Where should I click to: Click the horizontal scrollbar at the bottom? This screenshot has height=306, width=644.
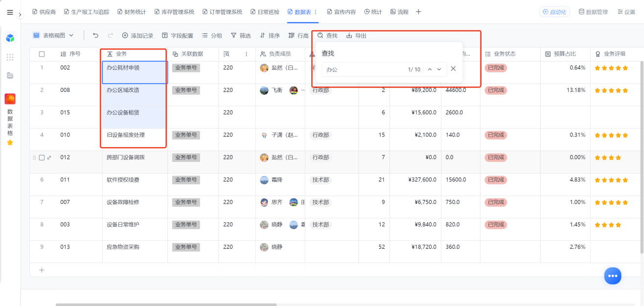pyautogui.click(x=166, y=305)
